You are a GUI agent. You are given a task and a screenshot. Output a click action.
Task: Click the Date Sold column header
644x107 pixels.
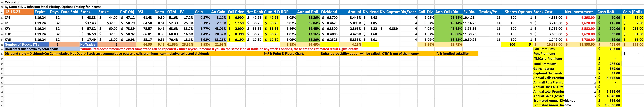[x=70, y=12]
